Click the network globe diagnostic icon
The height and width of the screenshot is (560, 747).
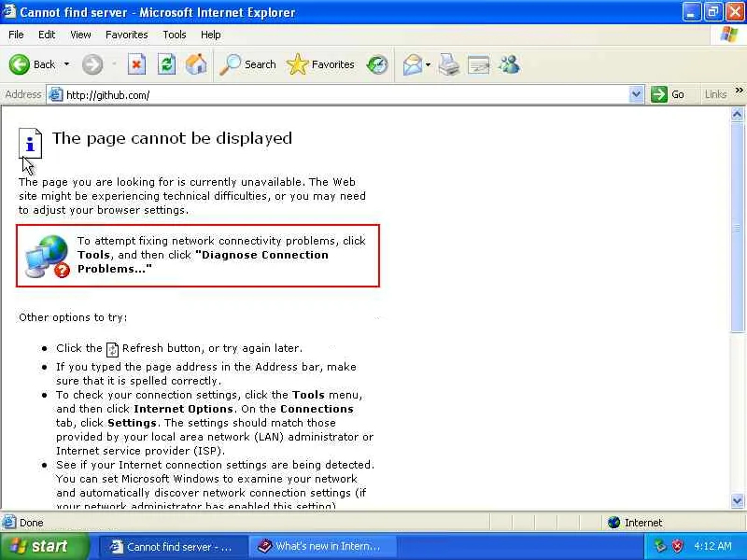pos(48,256)
